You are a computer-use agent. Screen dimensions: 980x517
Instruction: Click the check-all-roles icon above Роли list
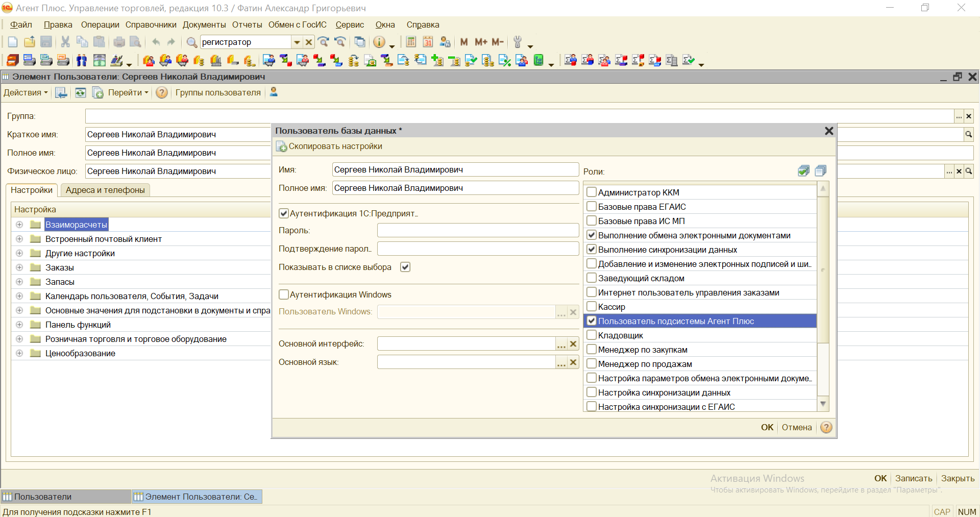click(803, 171)
